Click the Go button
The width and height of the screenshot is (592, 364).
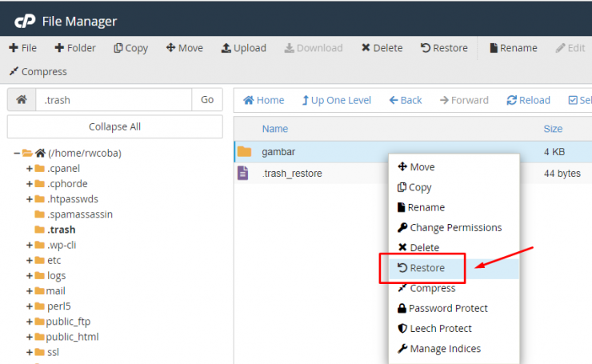[207, 100]
